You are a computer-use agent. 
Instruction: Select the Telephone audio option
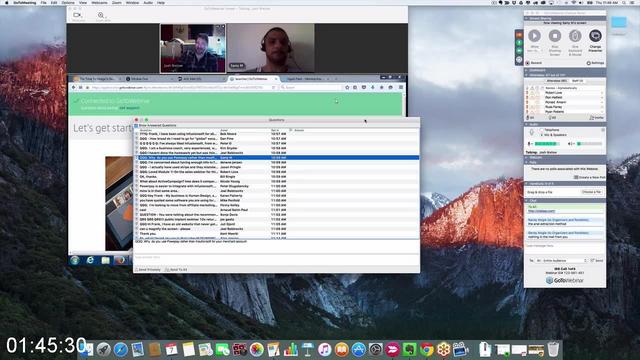point(550,130)
